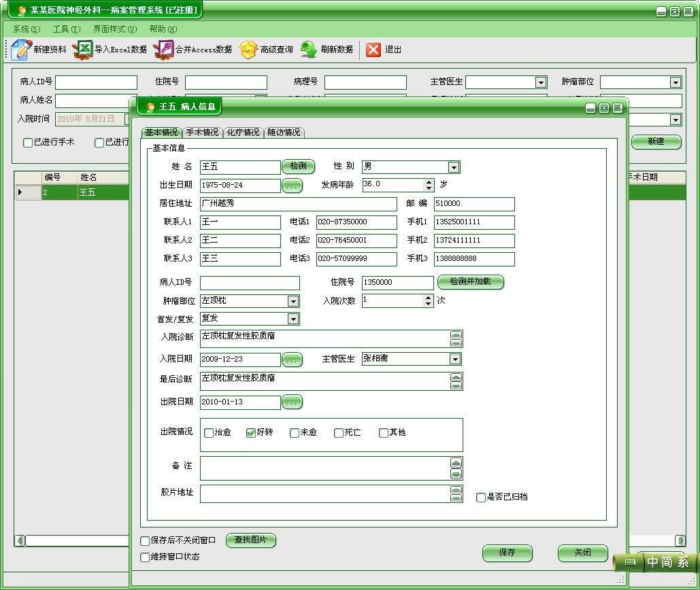The width and height of the screenshot is (700, 590).
Task: Open the date picker beside 出生日期
Action: [292, 186]
